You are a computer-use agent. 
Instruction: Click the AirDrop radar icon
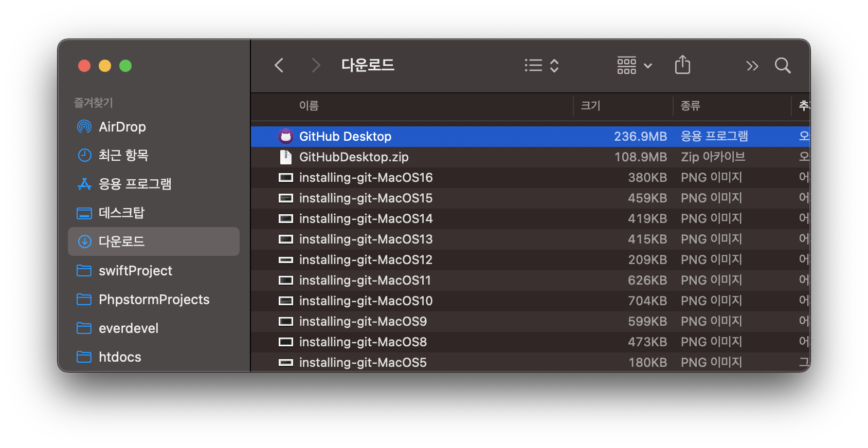[84, 126]
